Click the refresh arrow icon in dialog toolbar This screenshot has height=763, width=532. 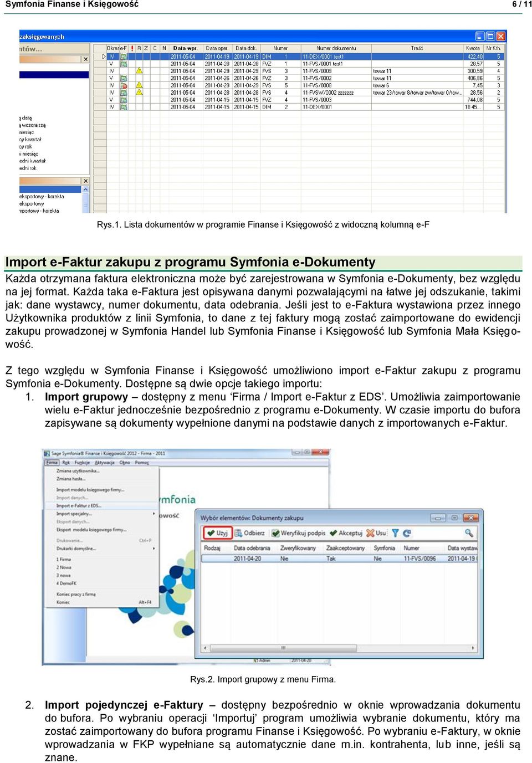click(406, 533)
